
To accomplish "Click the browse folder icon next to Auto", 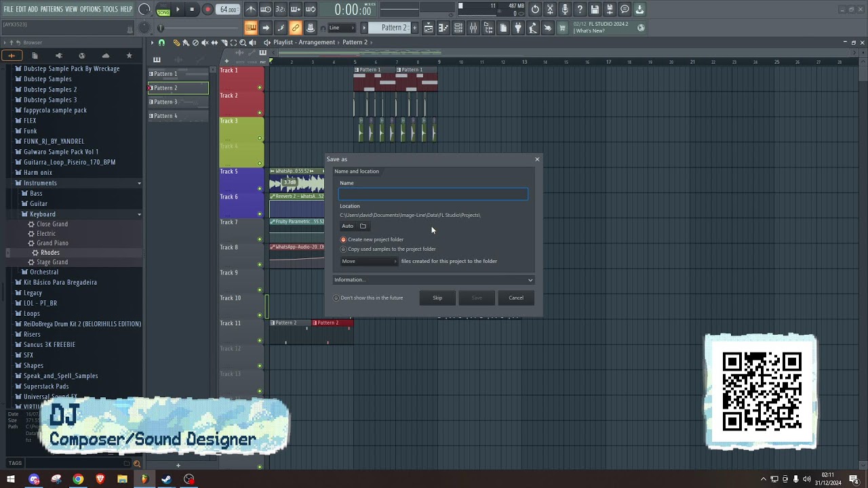I will pyautogui.click(x=363, y=226).
